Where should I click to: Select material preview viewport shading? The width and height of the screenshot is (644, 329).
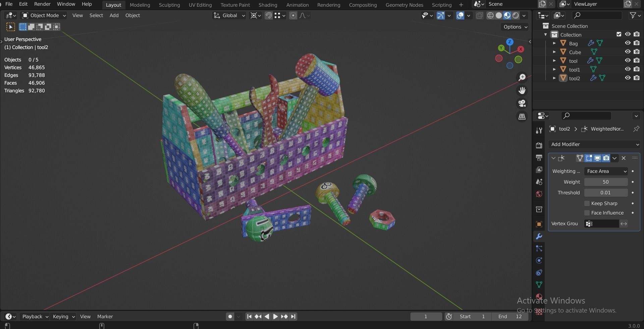tap(507, 15)
